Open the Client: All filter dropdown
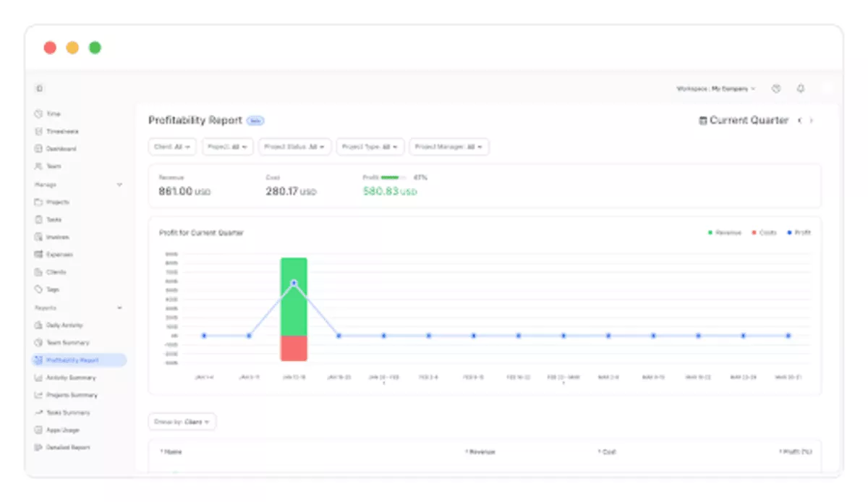 point(172,146)
